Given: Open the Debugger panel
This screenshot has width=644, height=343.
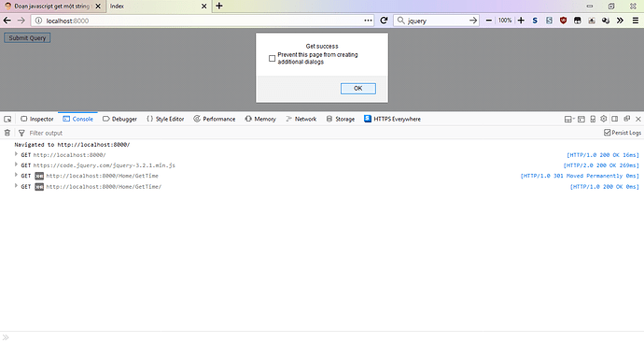Looking at the screenshot, I should (x=119, y=119).
